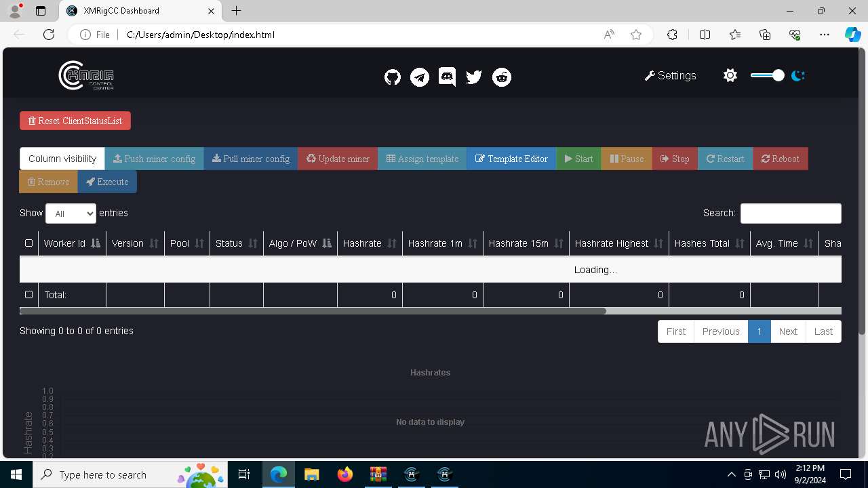The width and height of the screenshot is (868, 488).
Task: Click the Execute button
Action: [107, 182]
